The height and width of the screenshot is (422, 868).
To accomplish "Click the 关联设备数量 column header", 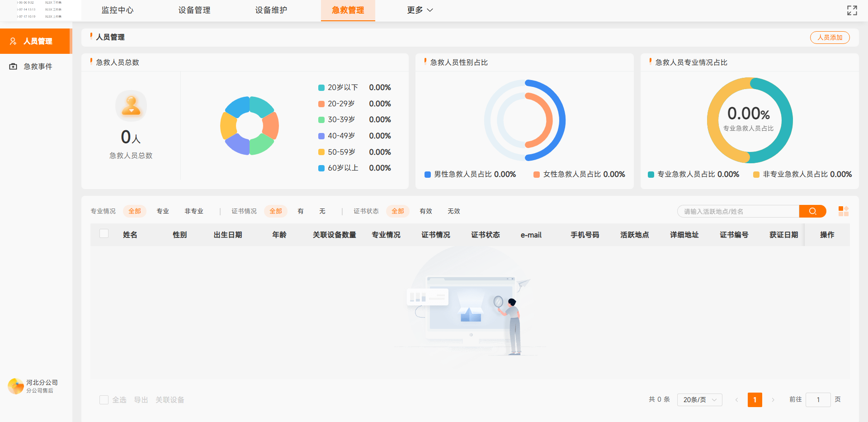I will click(335, 235).
